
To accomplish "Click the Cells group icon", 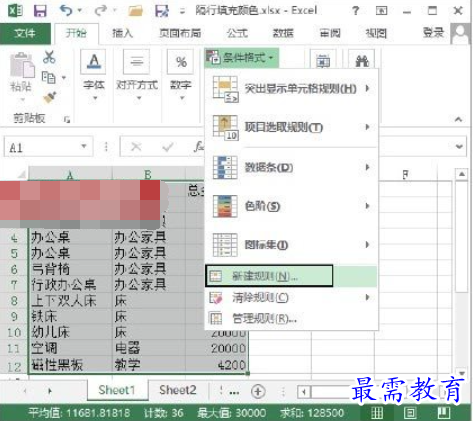I will 323,61.
